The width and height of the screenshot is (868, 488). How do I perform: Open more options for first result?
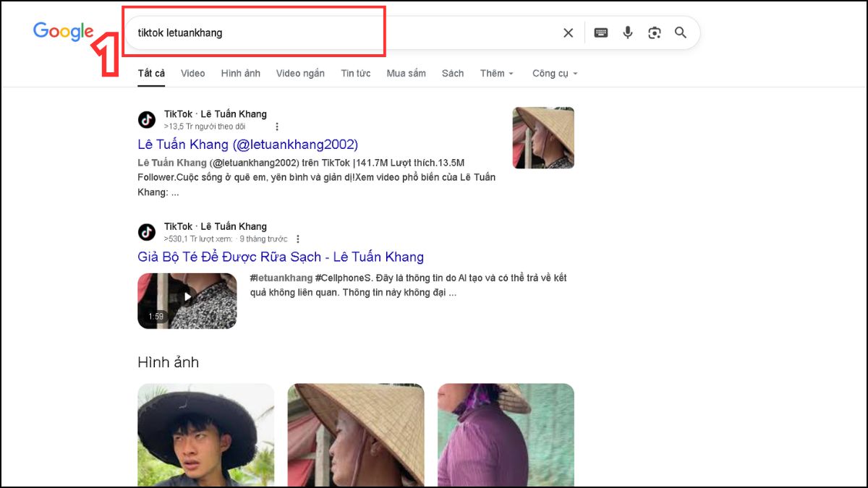click(x=276, y=127)
